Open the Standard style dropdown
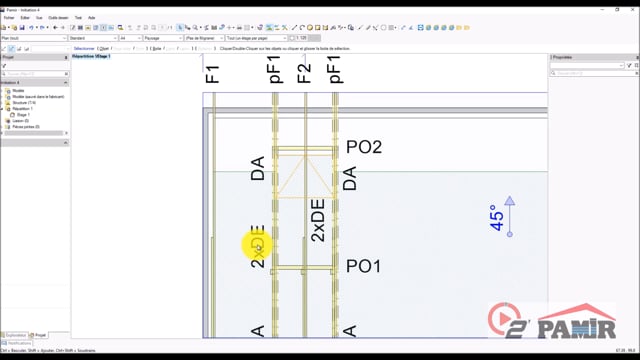Screen dimensions: 640x360 click(x=93, y=38)
